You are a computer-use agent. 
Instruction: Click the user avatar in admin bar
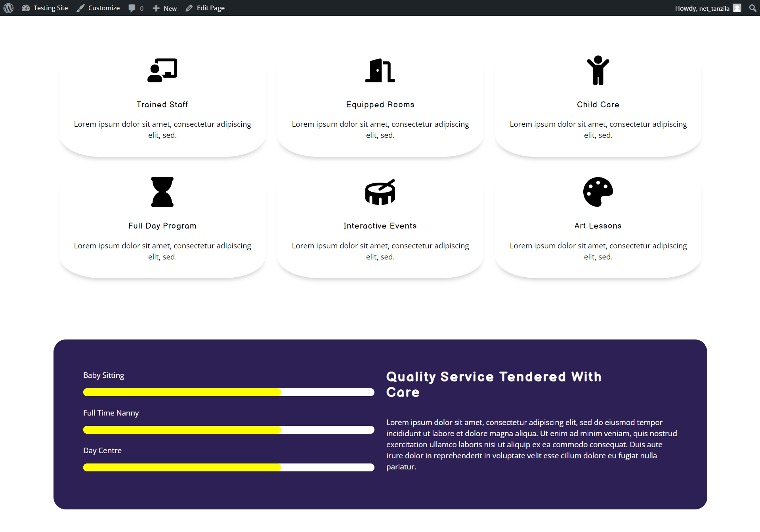737,8
